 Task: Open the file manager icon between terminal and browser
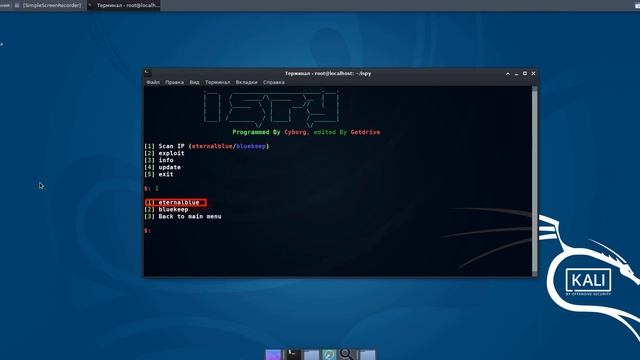(311, 354)
